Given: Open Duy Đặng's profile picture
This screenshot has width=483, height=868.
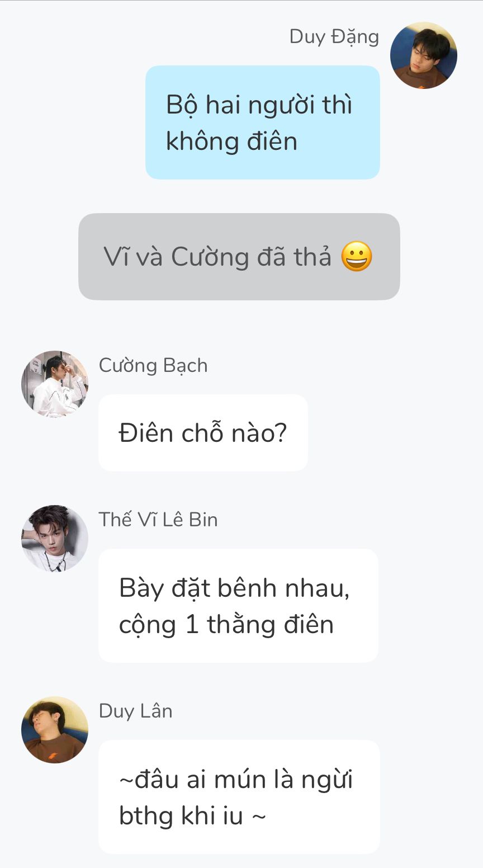Looking at the screenshot, I should [424, 55].
